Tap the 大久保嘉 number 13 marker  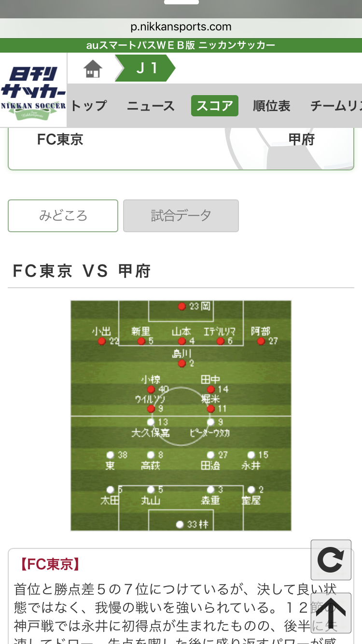tap(151, 422)
